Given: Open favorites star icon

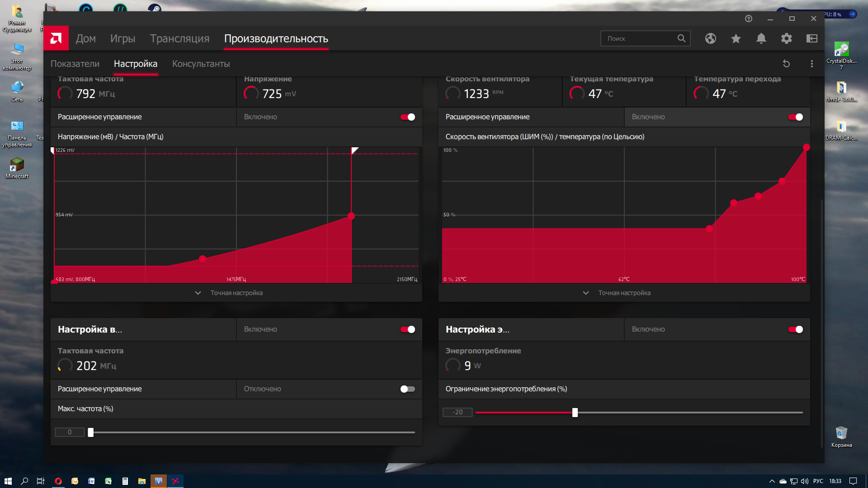Looking at the screenshot, I should (x=736, y=38).
